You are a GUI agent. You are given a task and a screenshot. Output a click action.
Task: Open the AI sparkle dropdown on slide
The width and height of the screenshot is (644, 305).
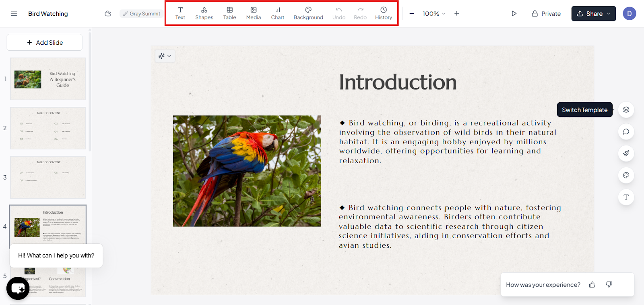tap(165, 56)
